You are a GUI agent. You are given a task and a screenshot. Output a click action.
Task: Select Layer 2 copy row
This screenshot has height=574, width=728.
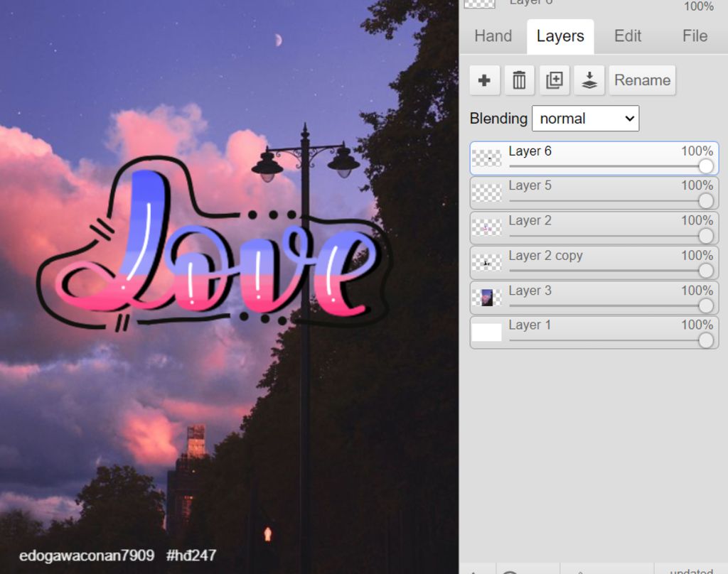594,263
